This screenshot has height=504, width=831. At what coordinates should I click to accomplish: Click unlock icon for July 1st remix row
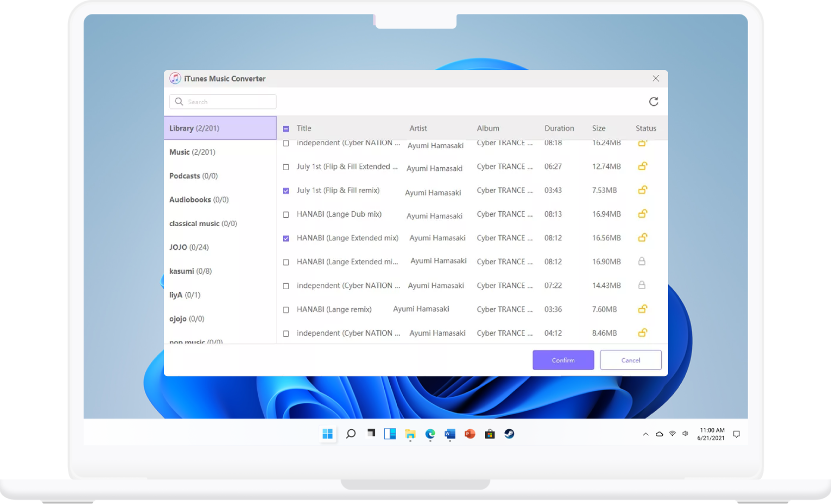(x=642, y=190)
